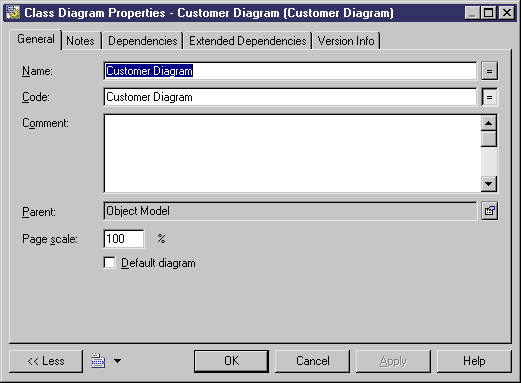521x383 pixels.
Task: Click the Cancel button
Action: tap(313, 361)
